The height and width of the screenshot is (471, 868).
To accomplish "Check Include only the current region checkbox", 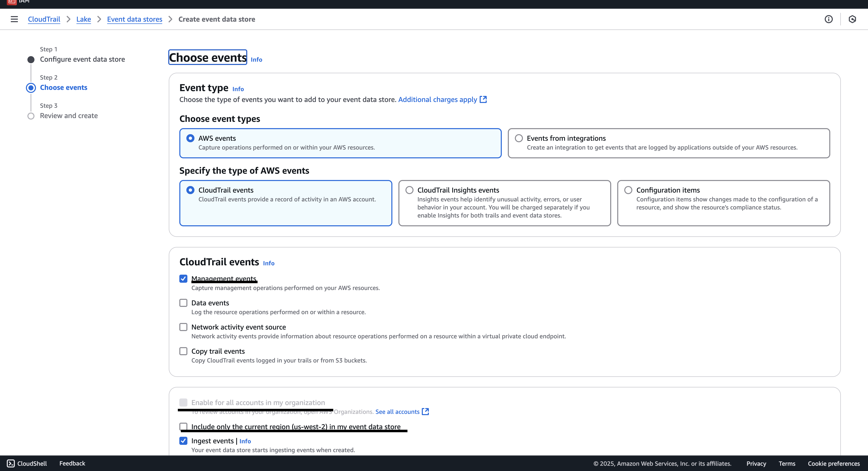I will click(x=183, y=427).
